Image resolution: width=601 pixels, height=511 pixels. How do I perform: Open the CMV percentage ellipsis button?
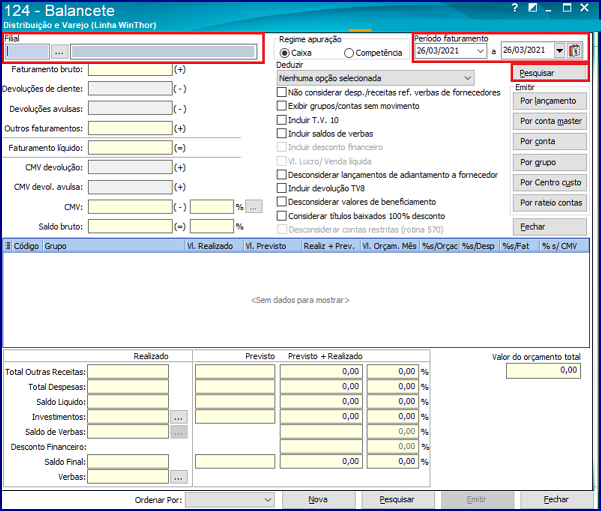(x=253, y=207)
